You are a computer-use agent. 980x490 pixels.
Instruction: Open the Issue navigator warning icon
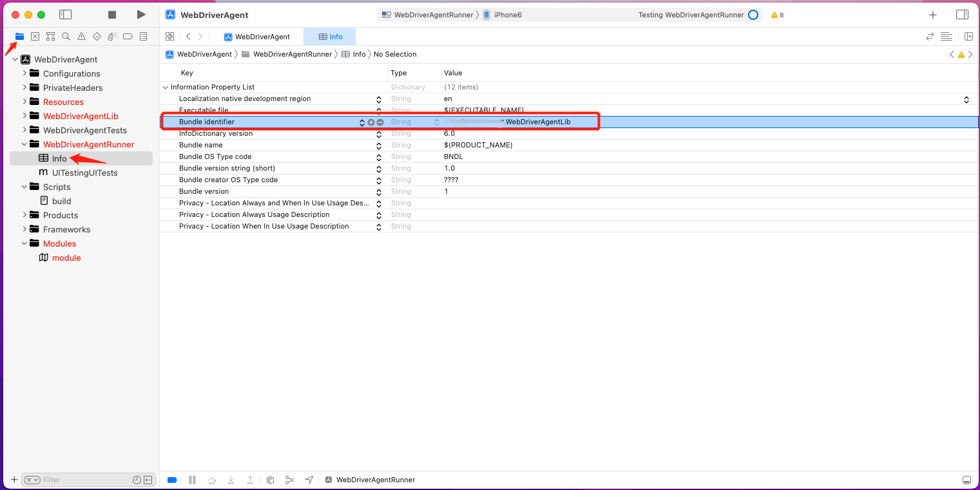tap(81, 37)
